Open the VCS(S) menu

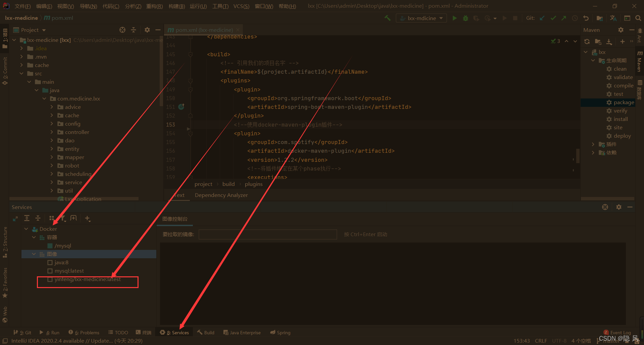click(241, 6)
